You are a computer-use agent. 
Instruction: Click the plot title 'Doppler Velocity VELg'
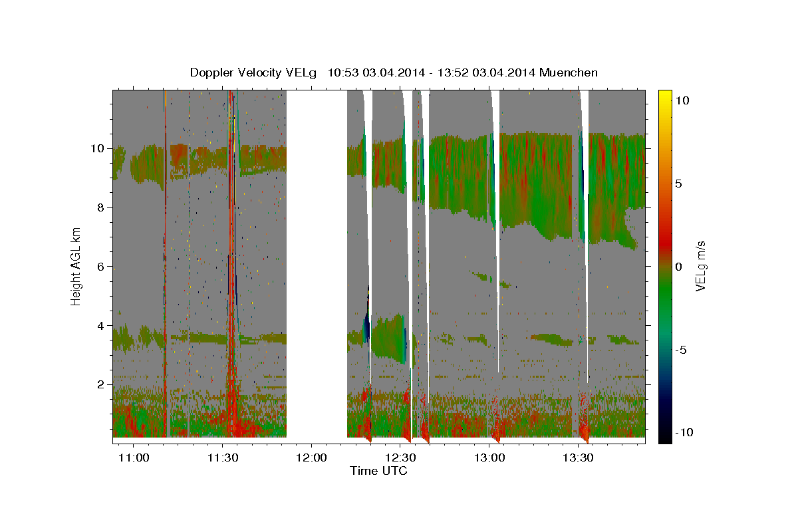tap(255, 72)
